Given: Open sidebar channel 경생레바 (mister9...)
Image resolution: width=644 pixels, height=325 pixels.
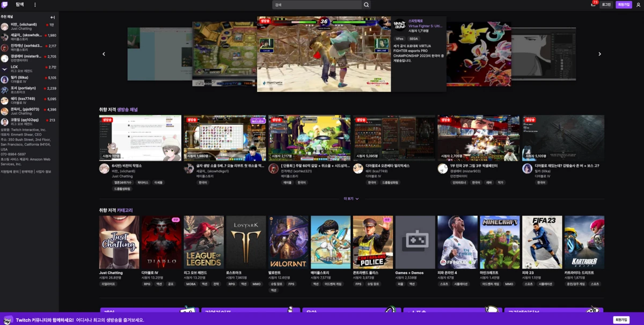Looking at the screenshot, I should click(28, 58).
